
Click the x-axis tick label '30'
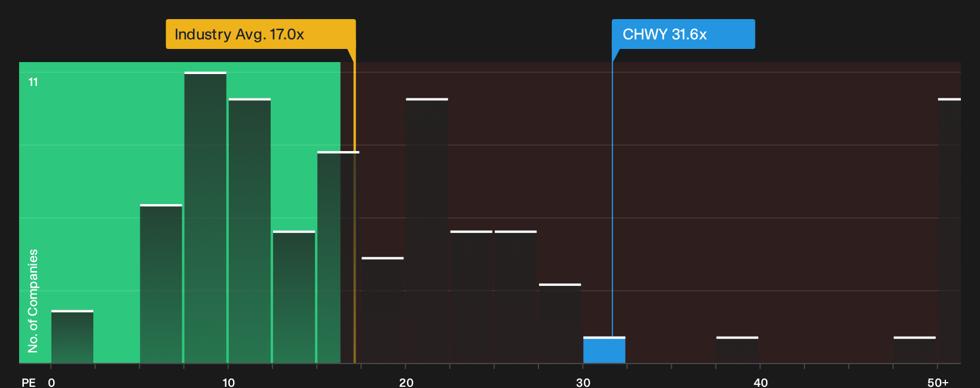[583, 382]
